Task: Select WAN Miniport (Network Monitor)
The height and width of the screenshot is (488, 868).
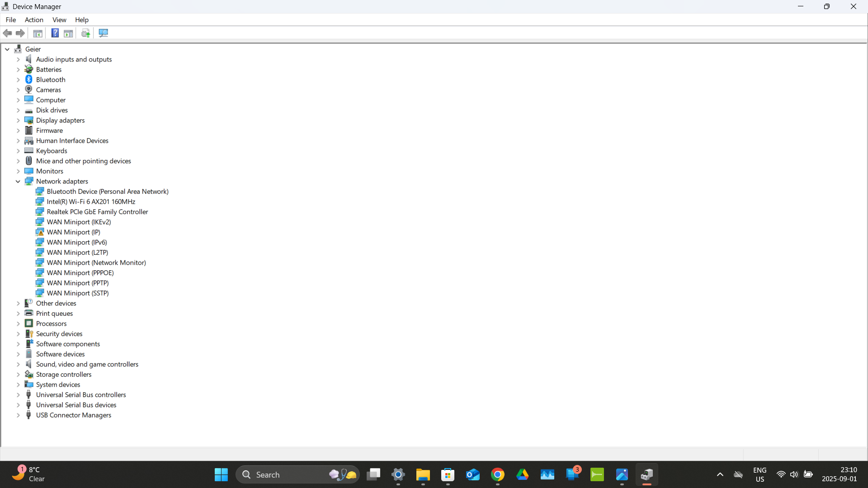Action: tap(96, 263)
